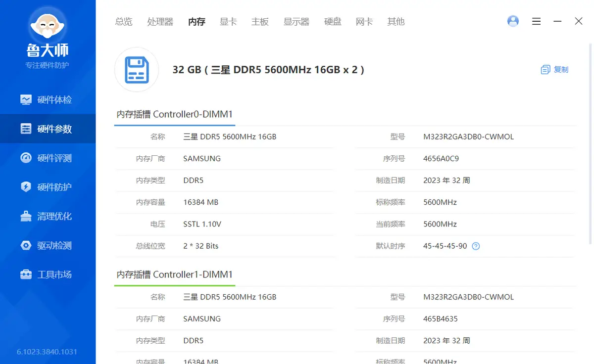The height and width of the screenshot is (364, 594).
Task: Click the 驱动检测 gear icon
Action: click(26, 245)
